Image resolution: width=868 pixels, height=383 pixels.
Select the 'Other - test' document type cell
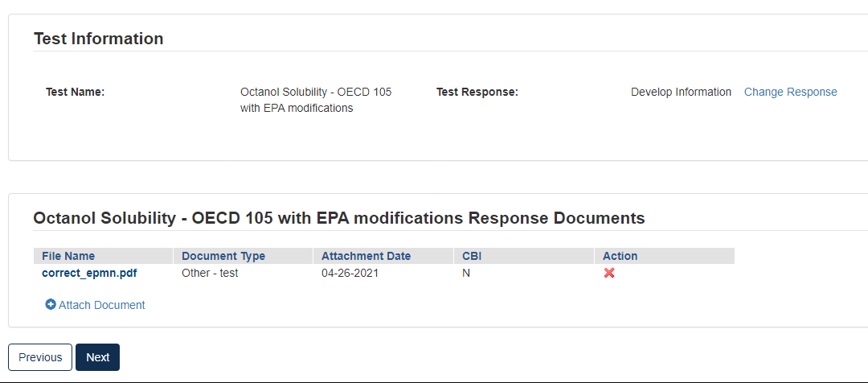210,273
